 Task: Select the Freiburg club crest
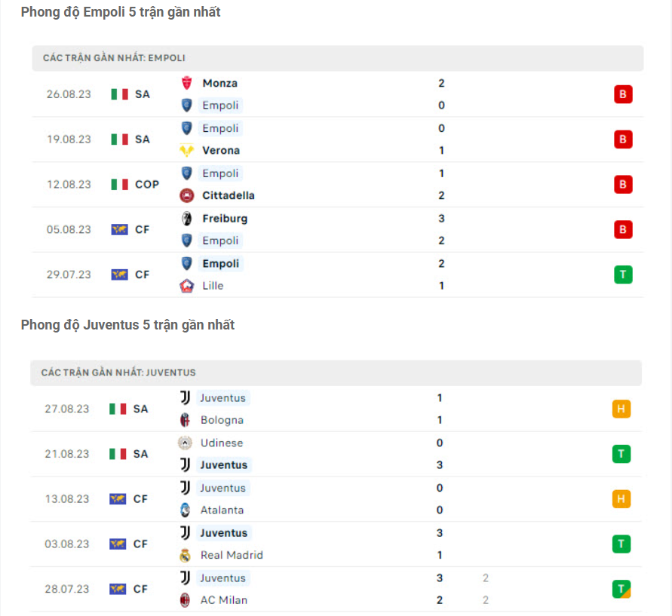[x=186, y=218]
